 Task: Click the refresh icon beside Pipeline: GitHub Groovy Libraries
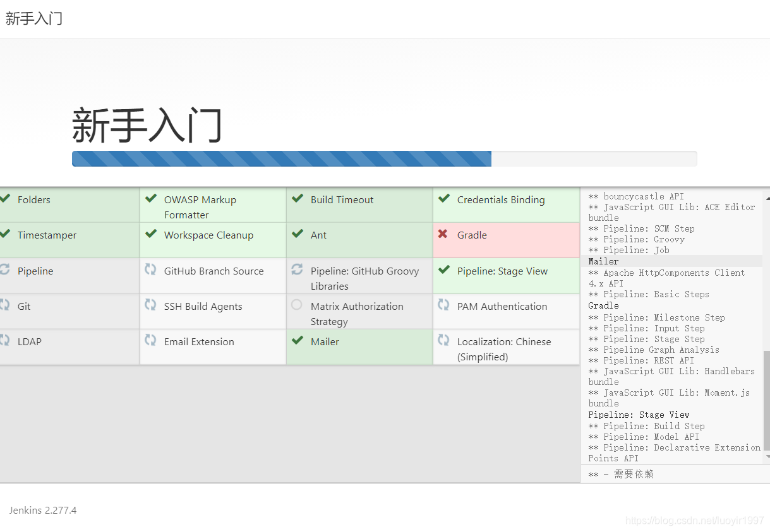pyautogui.click(x=297, y=269)
